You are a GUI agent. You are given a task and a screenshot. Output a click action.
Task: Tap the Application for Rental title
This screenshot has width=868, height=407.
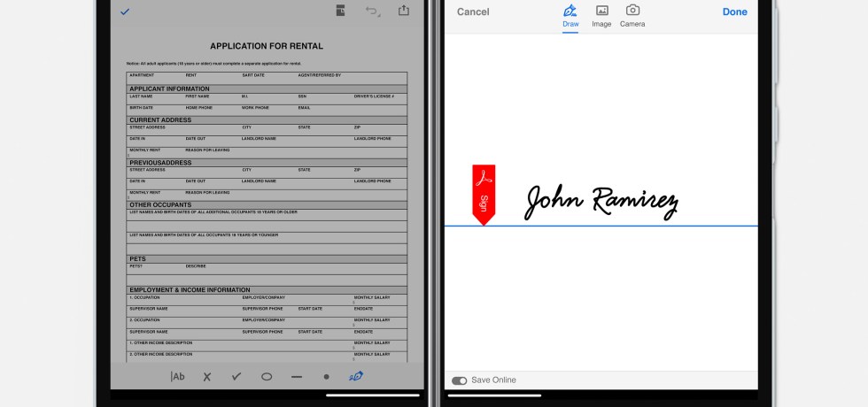pyautogui.click(x=266, y=46)
